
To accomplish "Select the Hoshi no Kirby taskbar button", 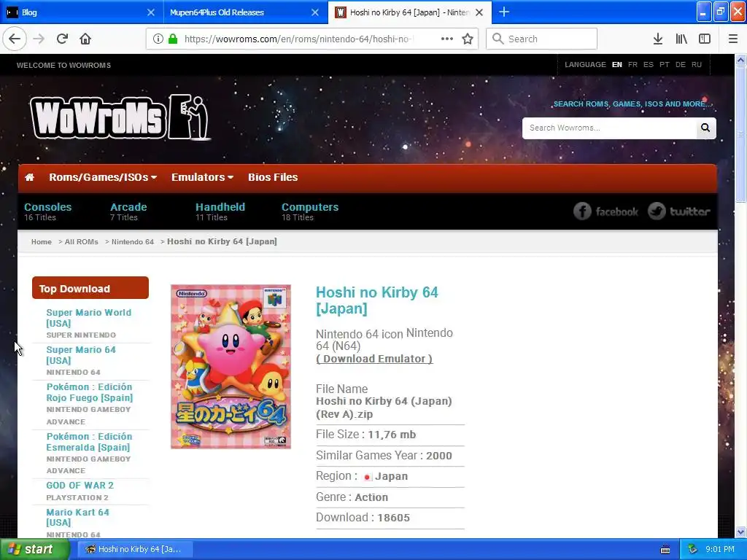I will tap(135, 549).
